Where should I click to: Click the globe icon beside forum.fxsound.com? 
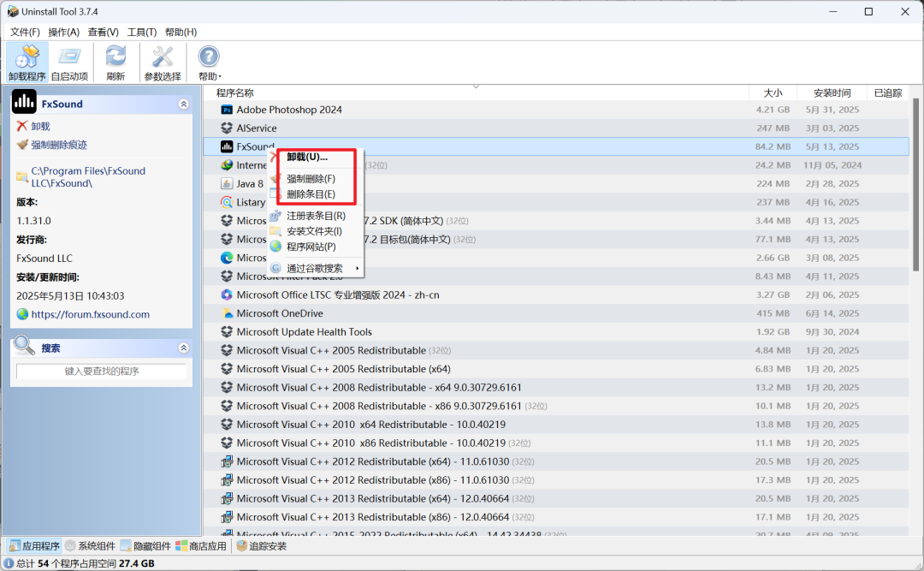tap(22, 314)
